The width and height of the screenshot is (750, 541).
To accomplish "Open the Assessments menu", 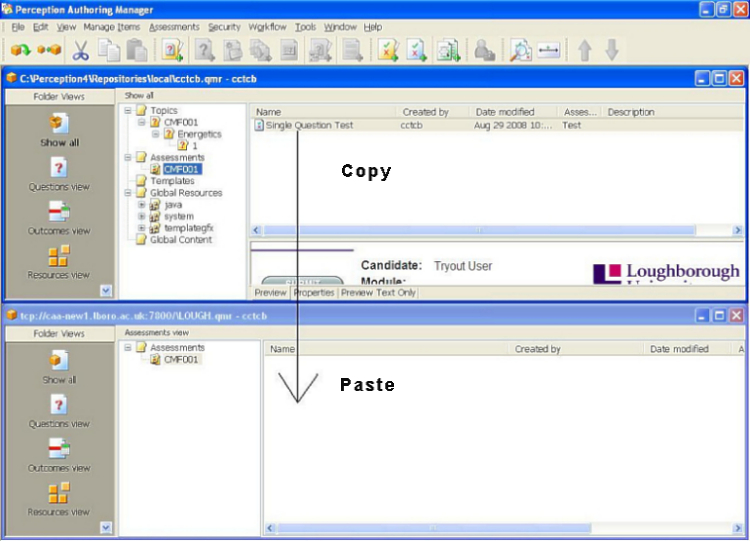I will (174, 27).
